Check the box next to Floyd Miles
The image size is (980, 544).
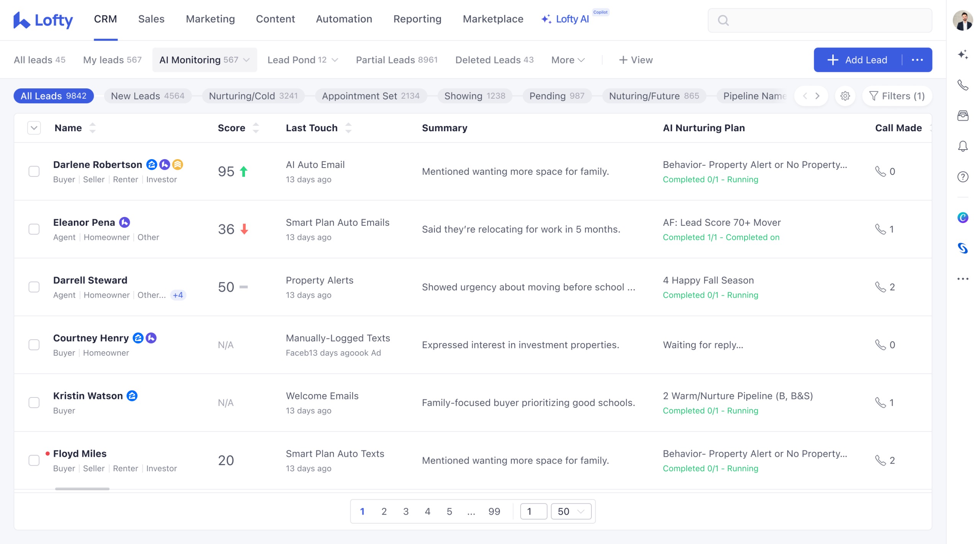tap(34, 460)
